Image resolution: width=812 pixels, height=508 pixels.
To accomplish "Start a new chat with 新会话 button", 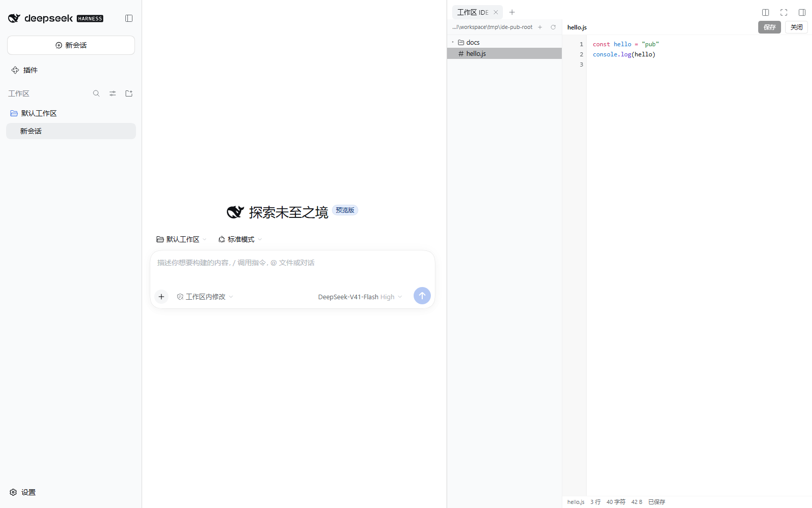I will click(x=71, y=45).
